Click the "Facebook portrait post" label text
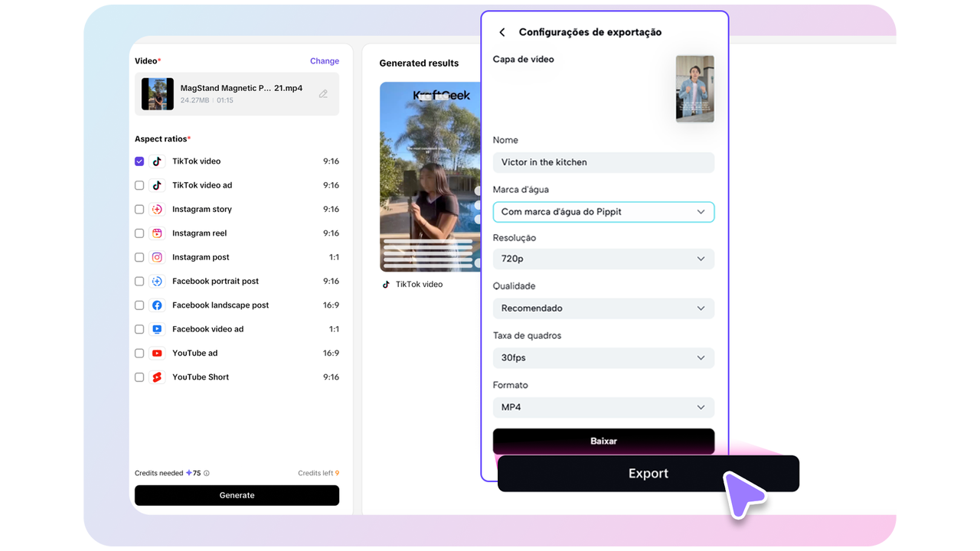The width and height of the screenshot is (980, 551). (x=215, y=281)
